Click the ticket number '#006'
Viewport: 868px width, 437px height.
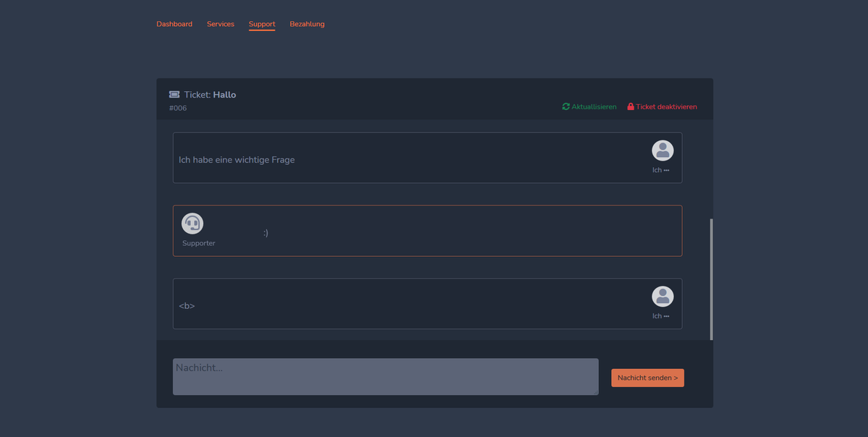pos(177,108)
